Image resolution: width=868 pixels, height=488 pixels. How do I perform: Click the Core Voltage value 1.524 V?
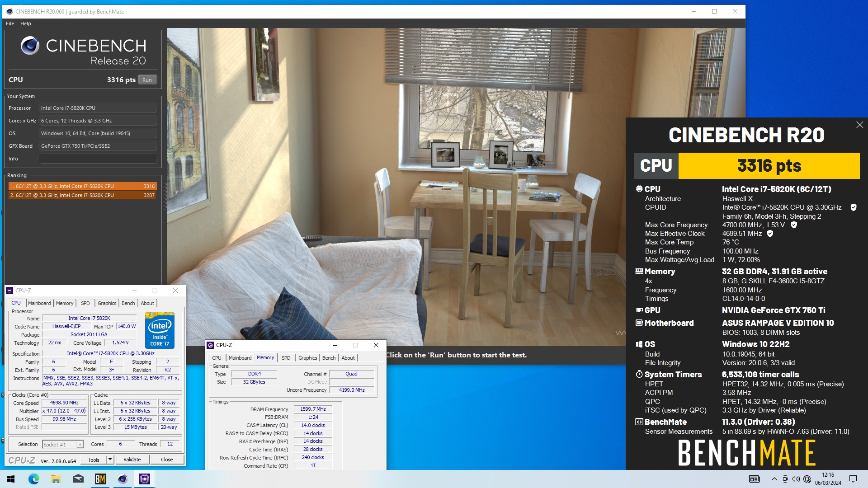(120, 343)
